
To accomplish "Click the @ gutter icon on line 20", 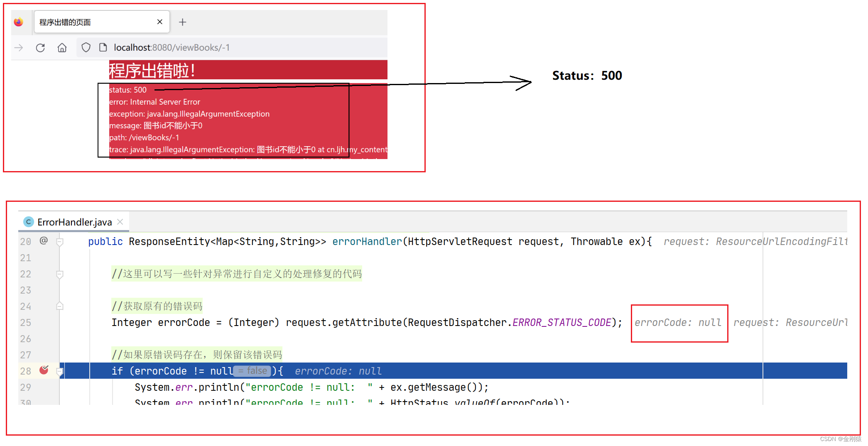I will click(44, 240).
